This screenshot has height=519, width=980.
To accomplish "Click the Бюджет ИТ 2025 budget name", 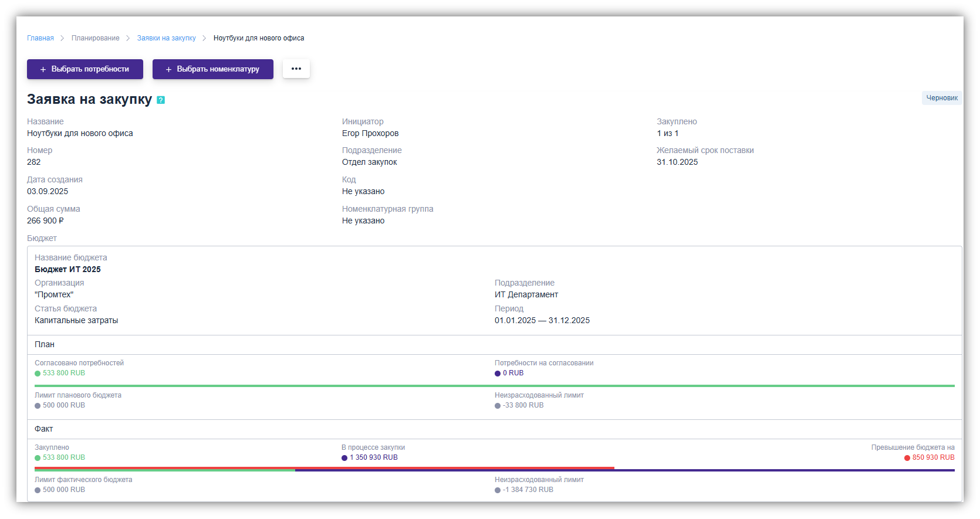I will coord(67,270).
